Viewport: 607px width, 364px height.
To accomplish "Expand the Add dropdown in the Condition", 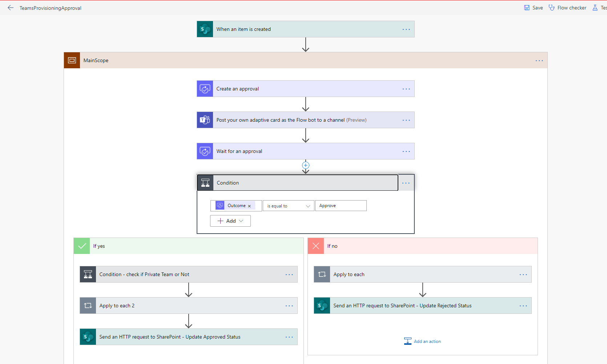I will (x=230, y=221).
